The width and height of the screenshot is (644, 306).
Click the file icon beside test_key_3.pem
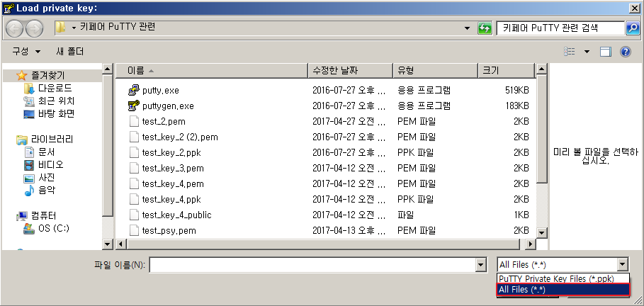[x=134, y=169]
